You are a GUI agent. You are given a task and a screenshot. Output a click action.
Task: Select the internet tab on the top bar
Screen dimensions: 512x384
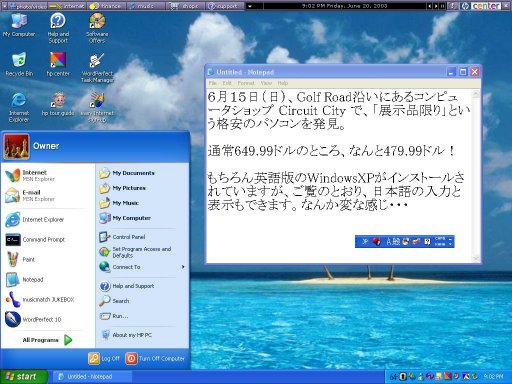point(67,6)
